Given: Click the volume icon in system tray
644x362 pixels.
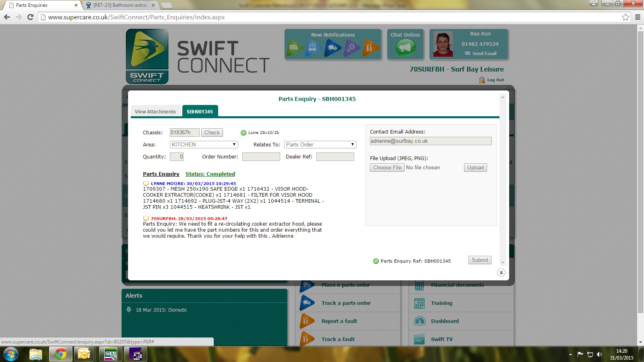Looking at the screenshot, I should [599, 354].
